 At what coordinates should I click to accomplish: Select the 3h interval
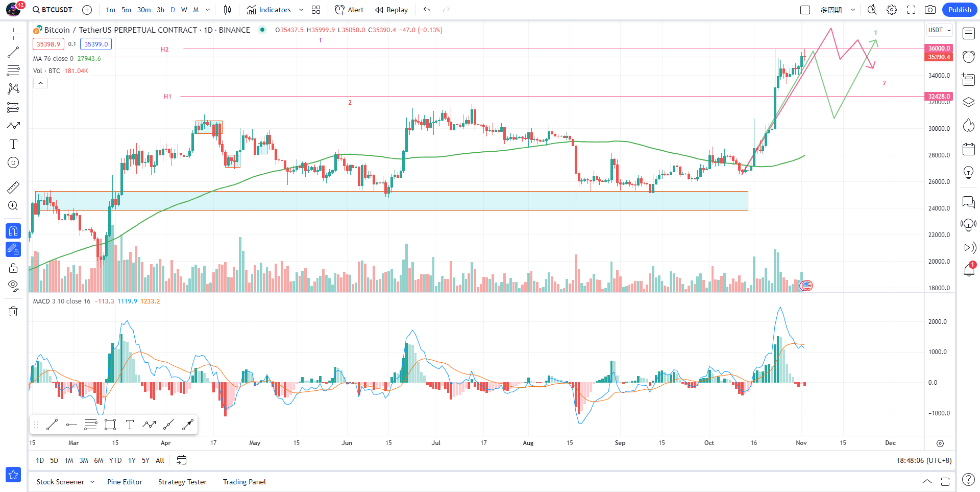(161, 10)
